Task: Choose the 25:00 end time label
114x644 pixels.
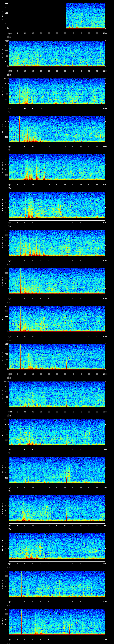Action: click(x=105, y=601)
